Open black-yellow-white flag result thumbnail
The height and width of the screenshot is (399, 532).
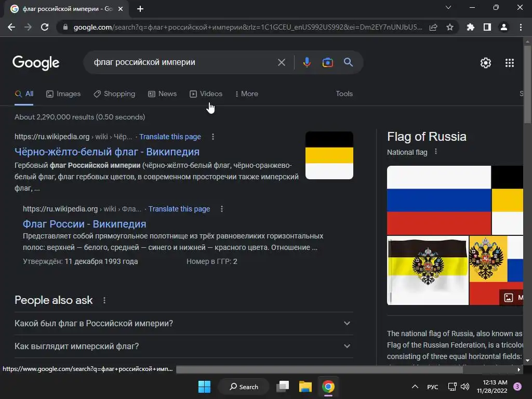(329, 155)
